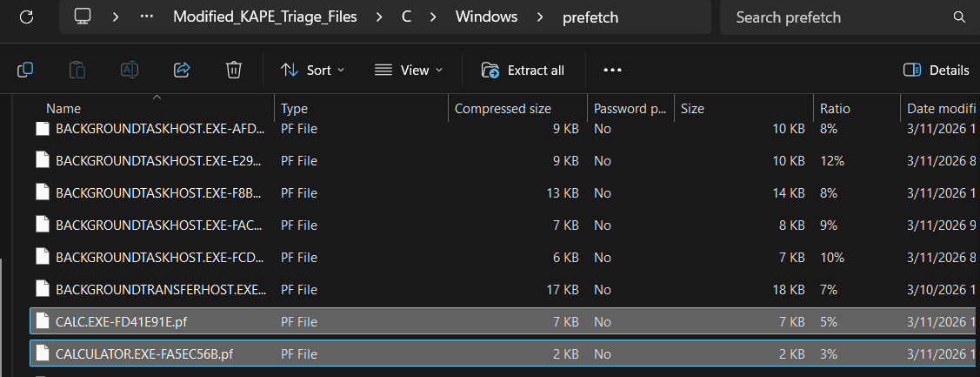Click the Paste clipboard icon
This screenshot has height=377, width=980.
(77, 71)
